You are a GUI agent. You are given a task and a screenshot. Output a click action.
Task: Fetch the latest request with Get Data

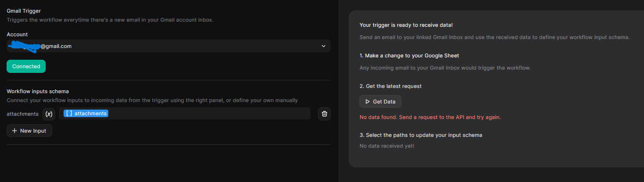click(380, 102)
